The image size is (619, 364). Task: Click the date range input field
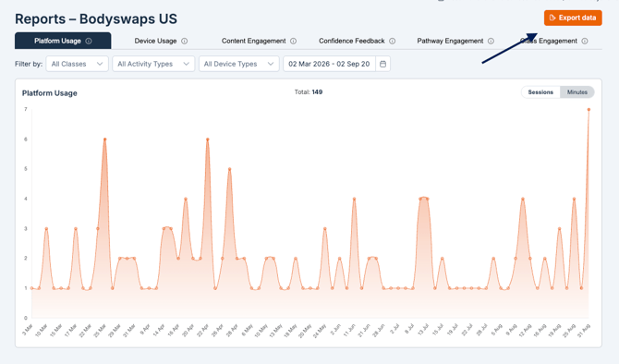tap(329, 64)
